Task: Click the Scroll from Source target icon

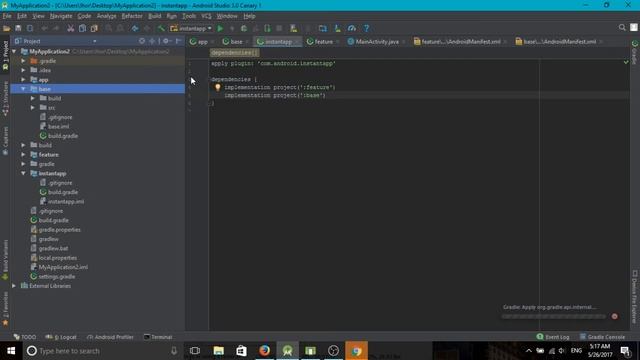Action: [x=142, y=41]
